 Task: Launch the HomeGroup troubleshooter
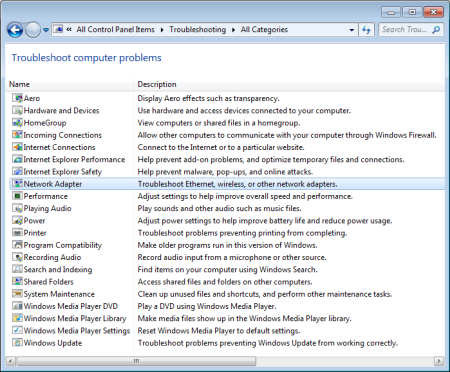pyautogui.click(x=45, y=123)
